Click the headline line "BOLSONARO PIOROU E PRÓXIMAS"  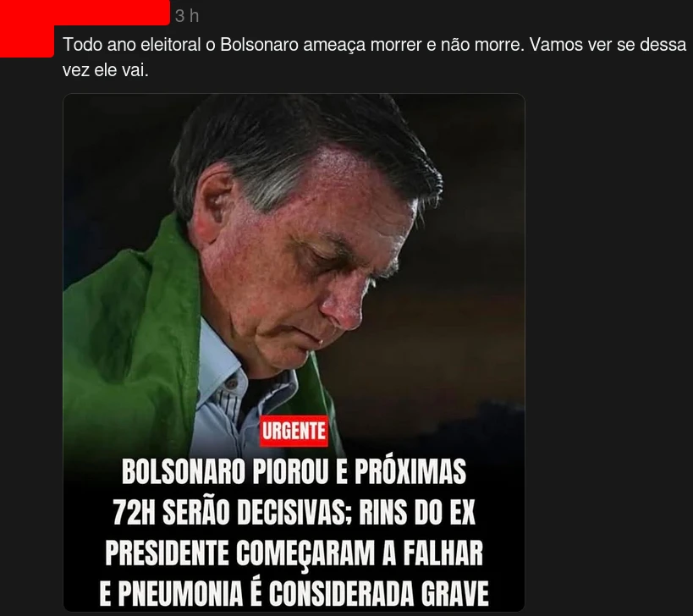pos(294,472)
